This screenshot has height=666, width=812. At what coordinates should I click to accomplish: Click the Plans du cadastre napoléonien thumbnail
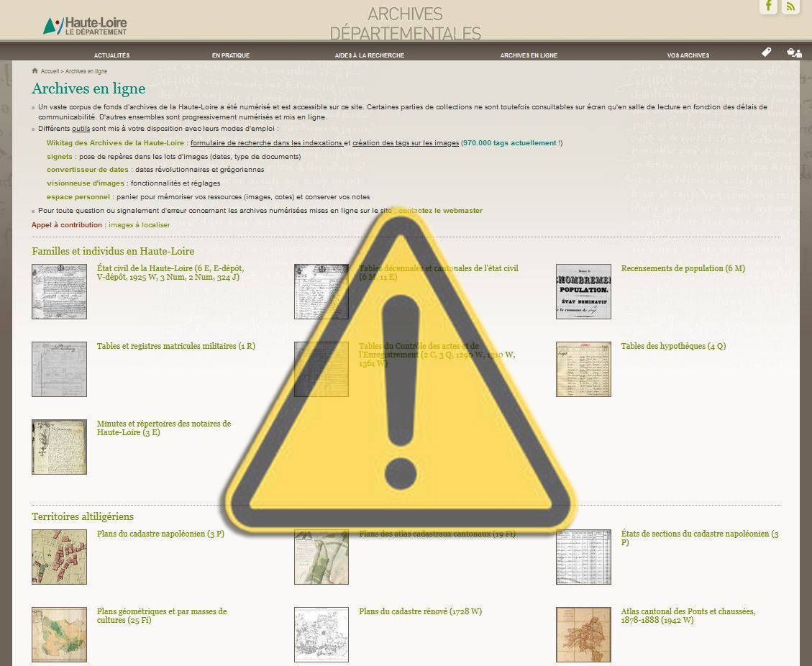pyautogui.click(x=58, y=557)
